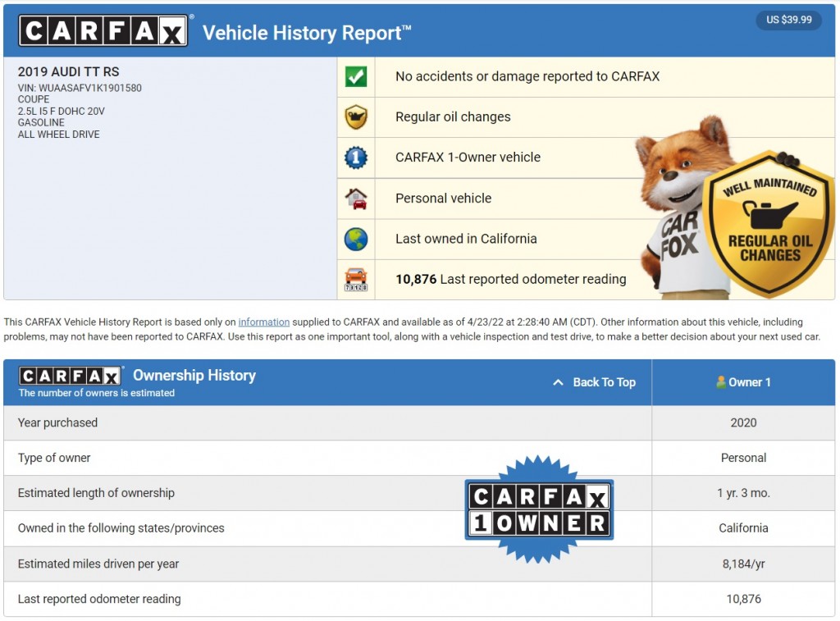Screen dimensions: 840x621
Task: Click the California value in table
Action: coord(743,528)
